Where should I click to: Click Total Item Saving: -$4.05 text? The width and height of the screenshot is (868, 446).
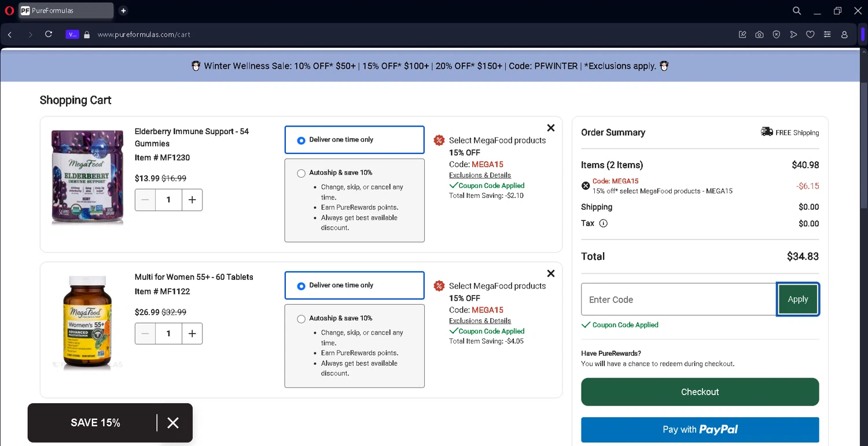point(486,341)
